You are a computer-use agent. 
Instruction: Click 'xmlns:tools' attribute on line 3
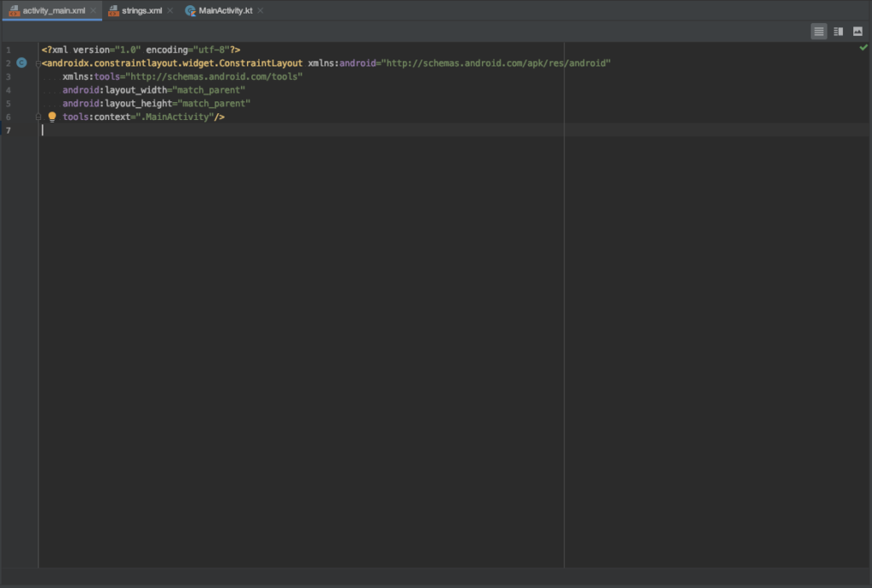pos(91,77)
